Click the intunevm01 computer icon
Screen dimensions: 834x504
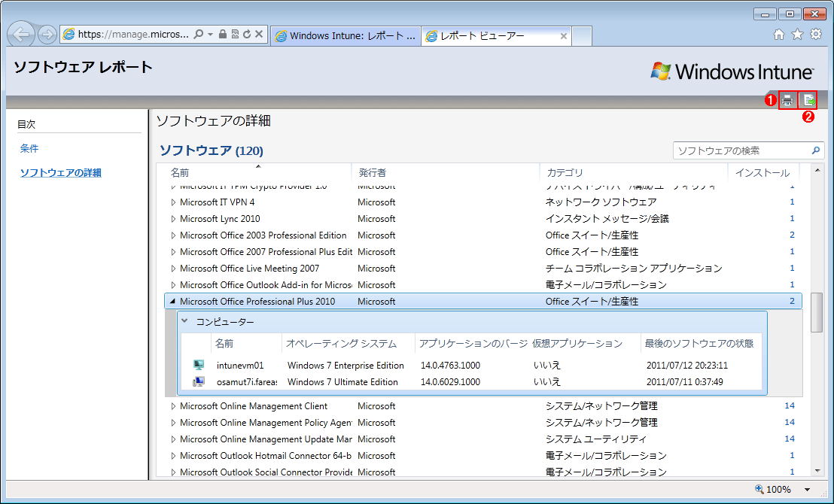tap(199, 366)
